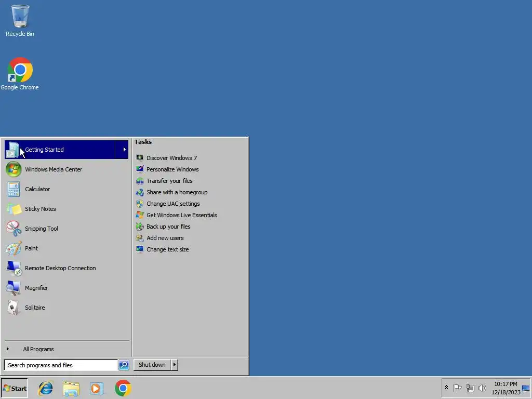
Task: Click the Share with a homegroup text
Action: pos(177,192)
